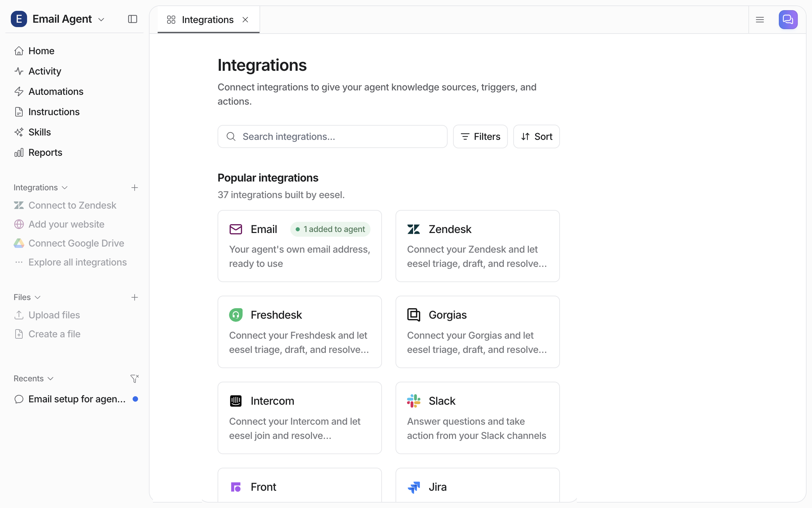Collapse the Files sidebar section
Screen dimensions: 812x508
pos(27,297)
